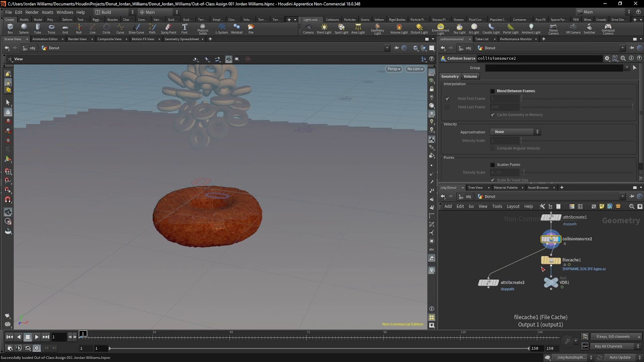Create an Environment Light
The width and height of the screenshot is (644, 362).
click(x=440, y=29)
